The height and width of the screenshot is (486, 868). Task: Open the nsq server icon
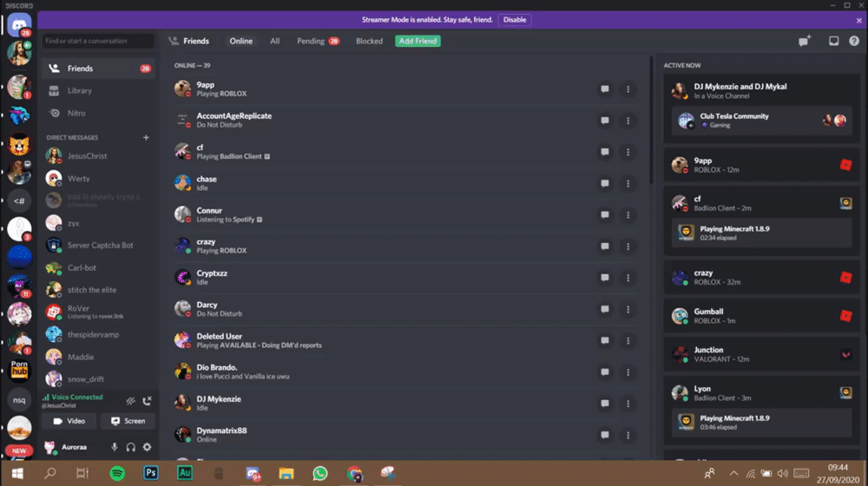point(19,400)
